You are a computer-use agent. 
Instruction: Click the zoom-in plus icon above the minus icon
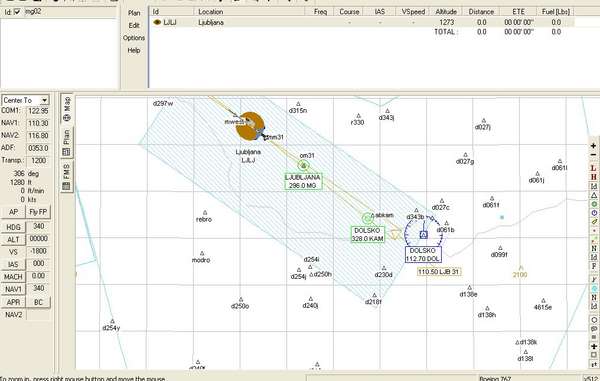(x=593, y=146)
